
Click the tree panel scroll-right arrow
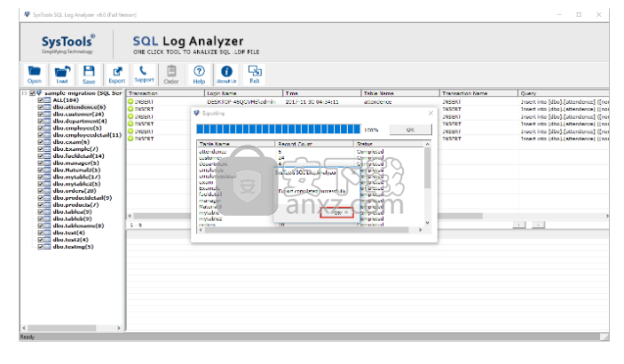click(119, 328)
